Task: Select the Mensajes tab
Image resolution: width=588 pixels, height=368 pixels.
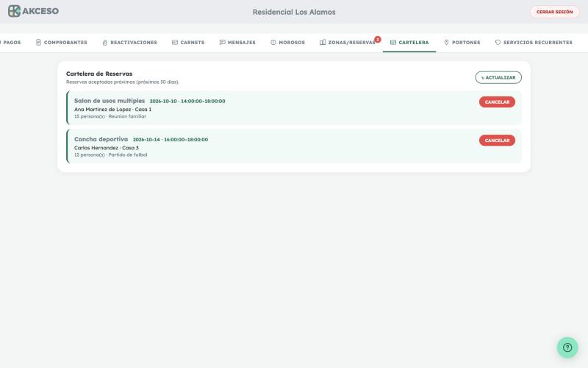Action: [237, 43]
